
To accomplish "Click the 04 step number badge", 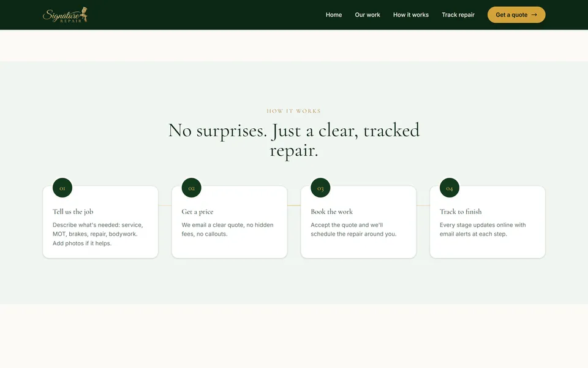I will pyautogui.click(x=449, y=188).
